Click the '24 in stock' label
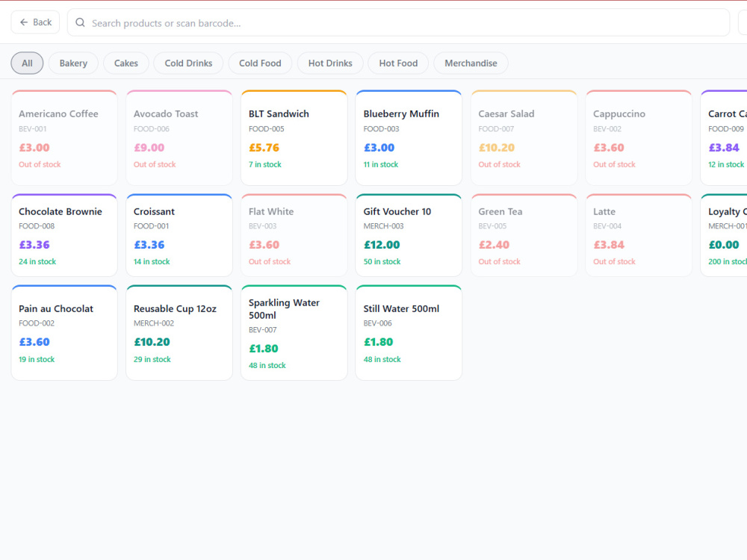This screenshot has width=747, height=560. pos(37,261)
